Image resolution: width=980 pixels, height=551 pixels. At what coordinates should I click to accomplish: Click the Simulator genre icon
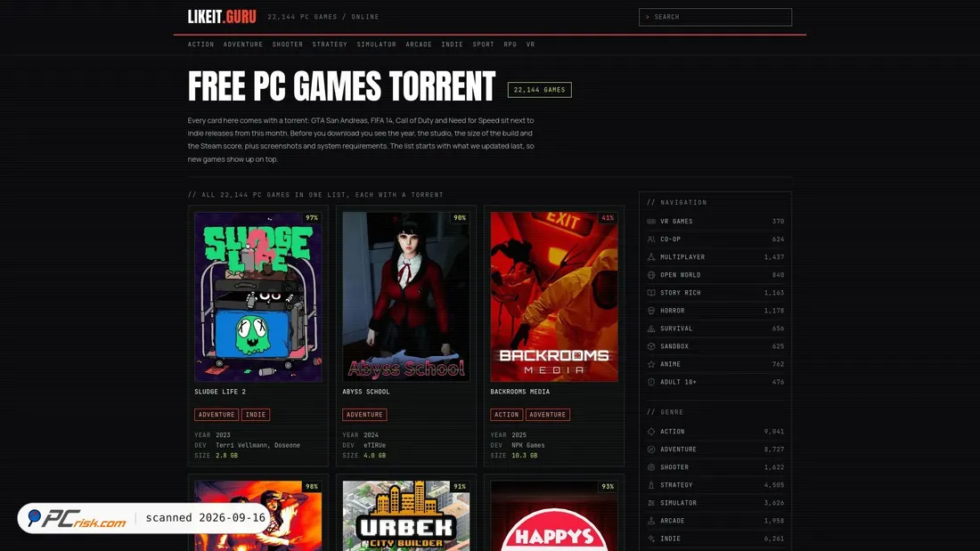651,503
